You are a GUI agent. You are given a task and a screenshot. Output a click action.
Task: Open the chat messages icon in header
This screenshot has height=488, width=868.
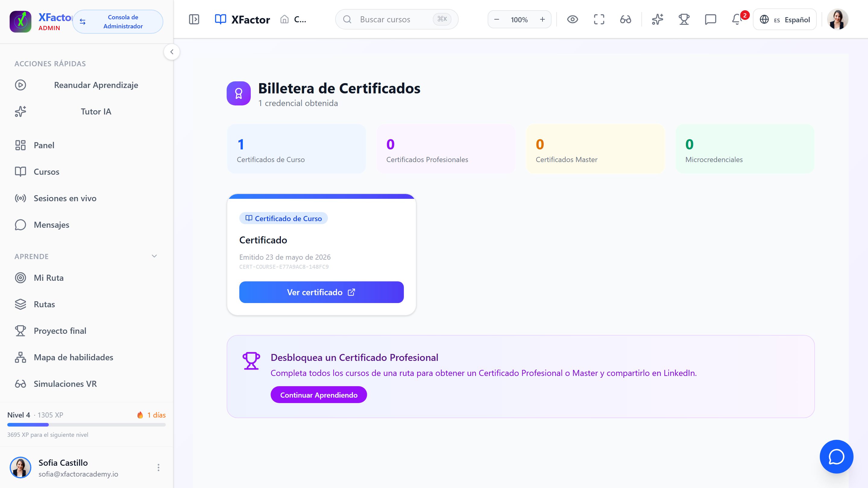click(x=710, y=20)
